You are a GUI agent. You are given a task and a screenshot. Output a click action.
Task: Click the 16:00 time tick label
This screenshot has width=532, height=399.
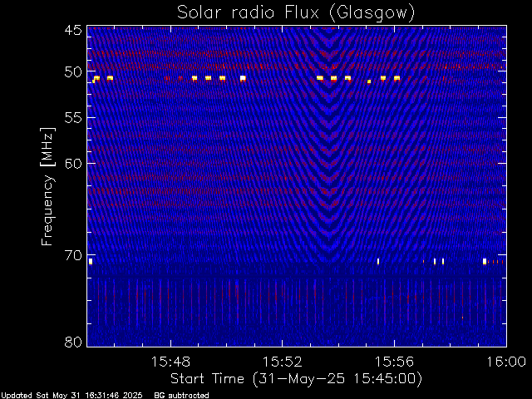tap(506, 362)
